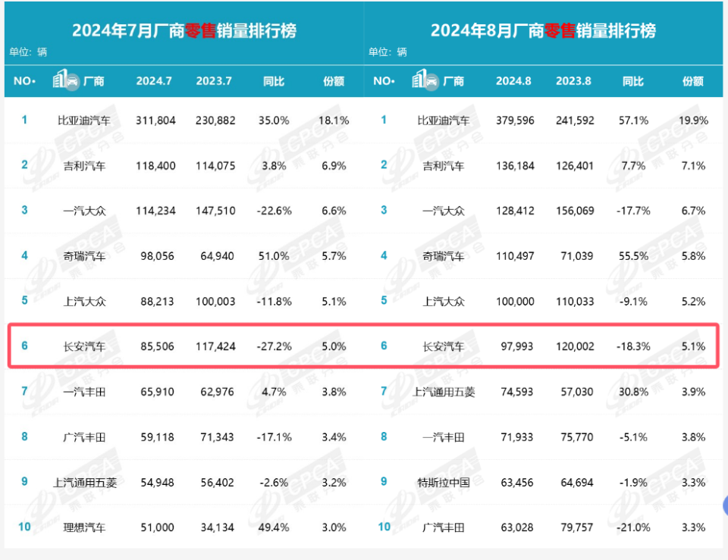
Task: Click the -11.8% cell
Action: click(x=275, y=302)
